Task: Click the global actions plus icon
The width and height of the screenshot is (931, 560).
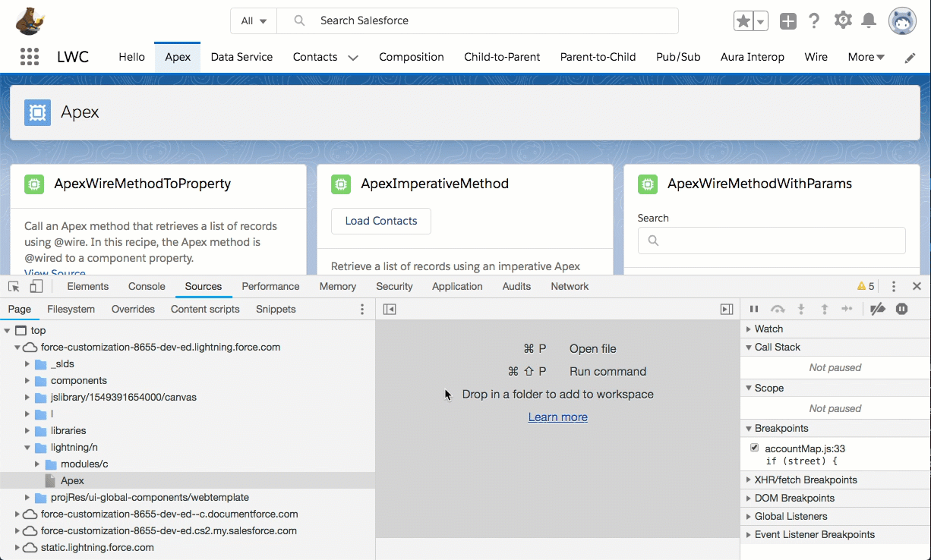Action: click(788, 21)
